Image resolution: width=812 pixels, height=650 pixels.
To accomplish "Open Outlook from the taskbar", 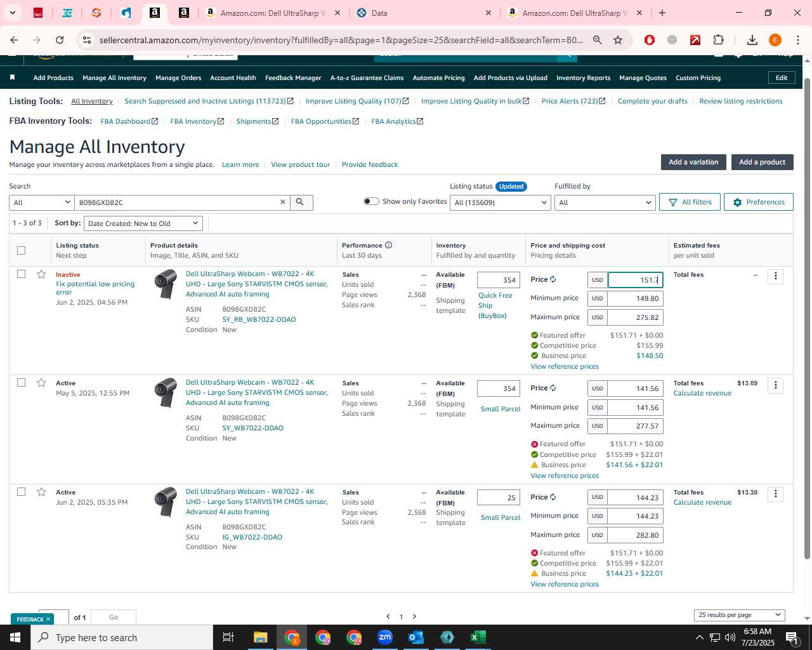I will click(x=416, y=637).
